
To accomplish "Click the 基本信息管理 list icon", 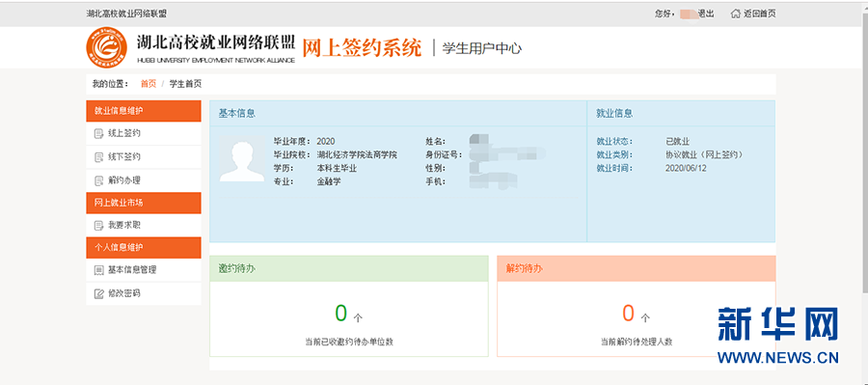I will pyautogui.click(x=99, y=270).
